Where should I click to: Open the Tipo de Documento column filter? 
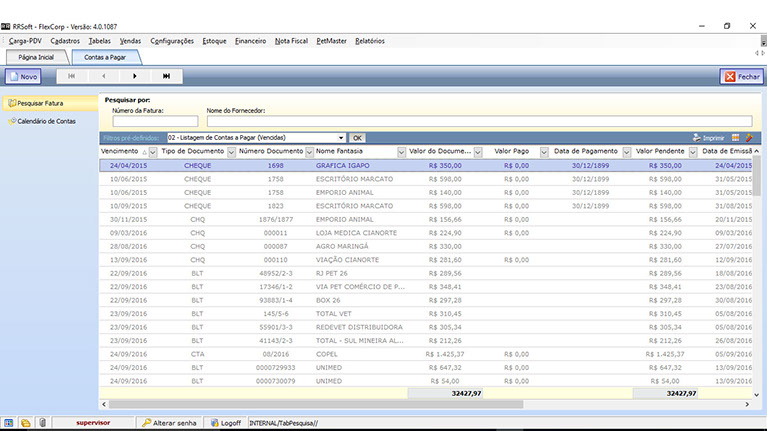pyautogui.click(x=231, y=152)
